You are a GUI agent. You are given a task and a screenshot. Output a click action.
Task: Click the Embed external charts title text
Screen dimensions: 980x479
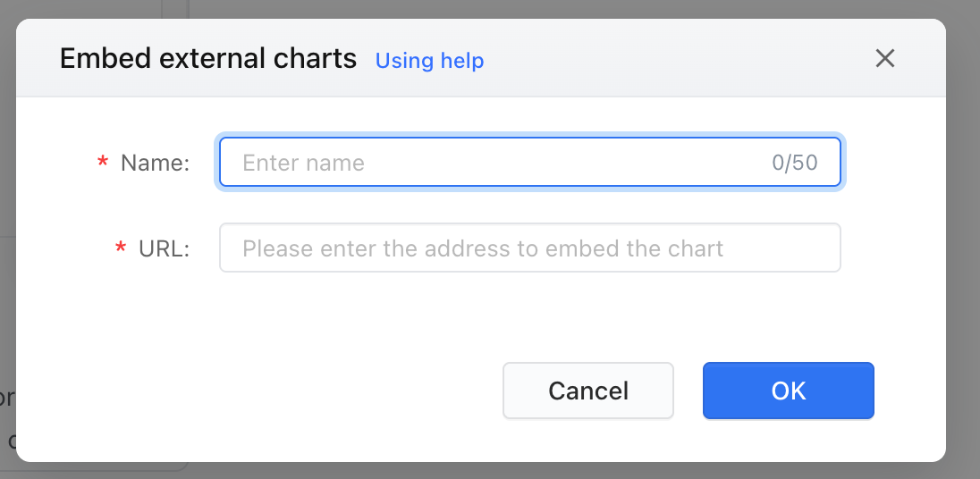click(x=208, y=59)
